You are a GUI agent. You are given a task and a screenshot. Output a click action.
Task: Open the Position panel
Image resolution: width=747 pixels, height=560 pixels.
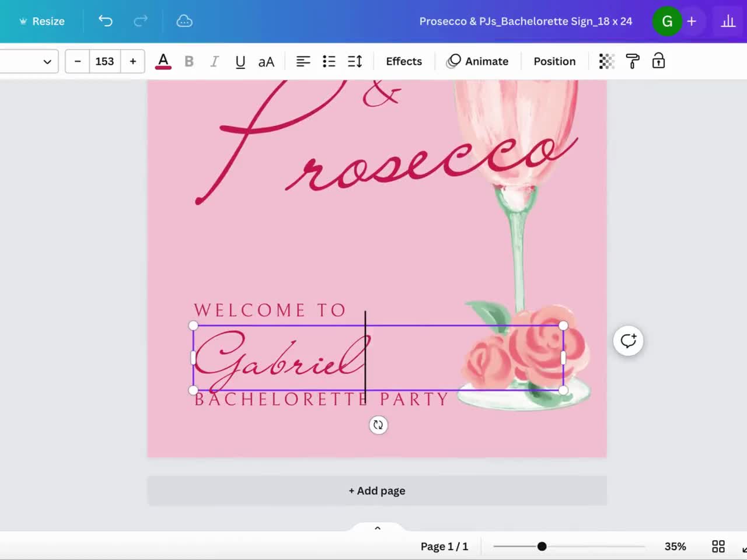(554, 61)
